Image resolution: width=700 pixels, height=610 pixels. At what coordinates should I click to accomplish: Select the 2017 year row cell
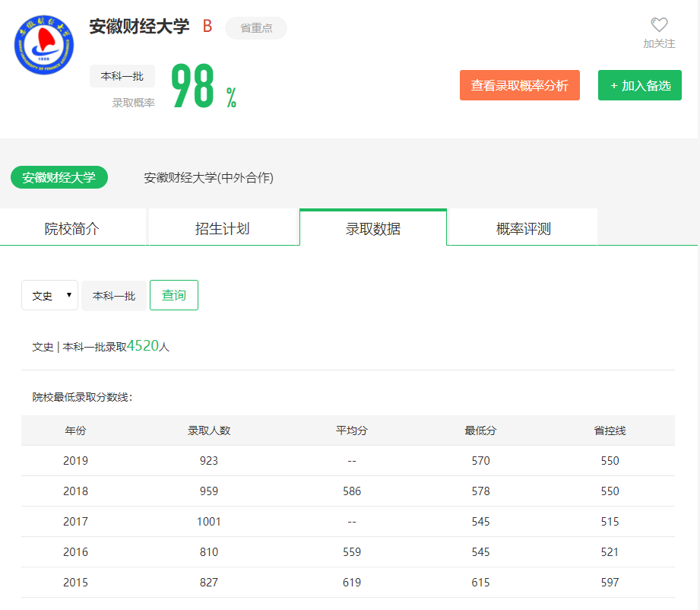[x=75, y=522]
